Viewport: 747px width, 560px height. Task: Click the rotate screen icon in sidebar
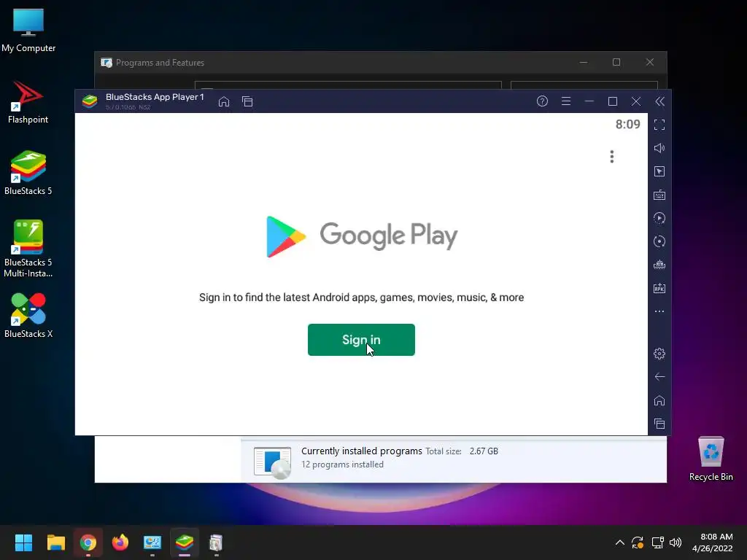(x=659, y=241)
